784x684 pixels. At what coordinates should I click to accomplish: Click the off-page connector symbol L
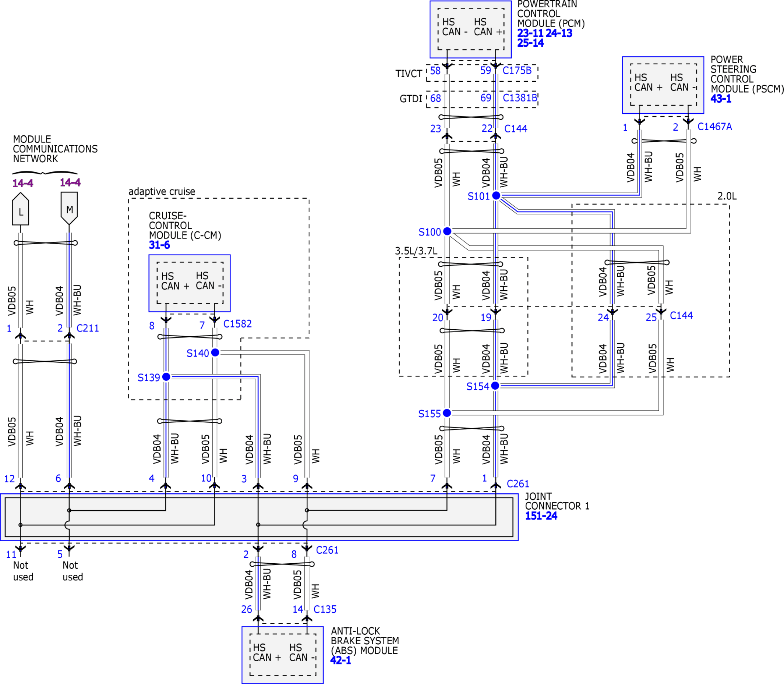21,209
